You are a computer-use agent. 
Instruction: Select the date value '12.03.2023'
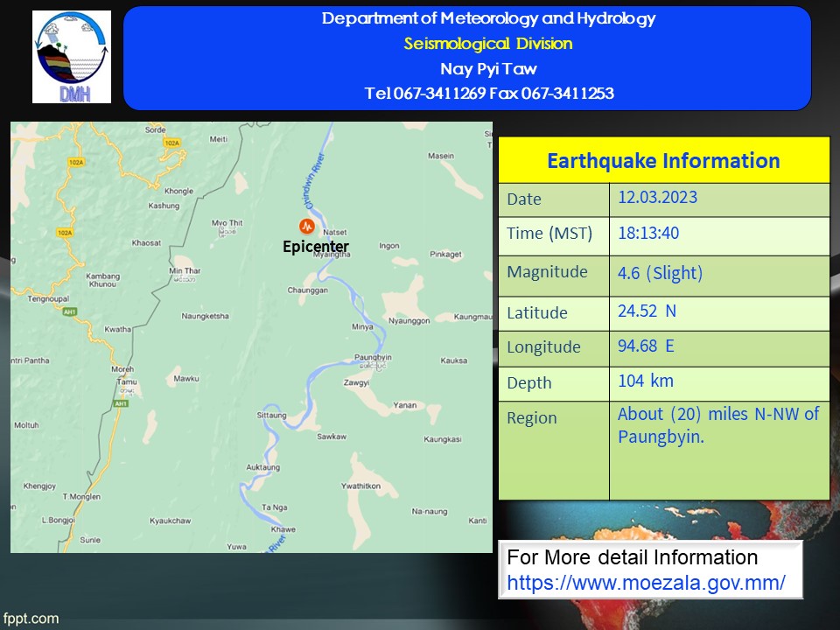658,197
